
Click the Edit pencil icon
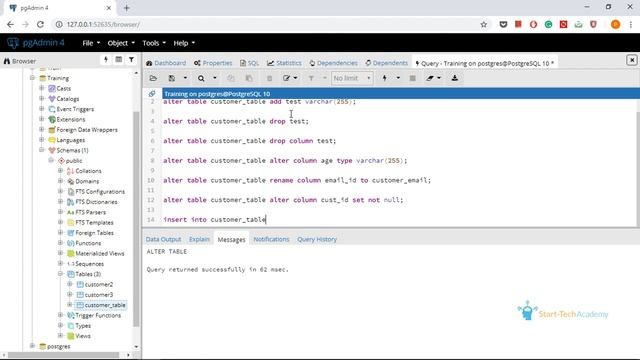[x=287, y=78]
